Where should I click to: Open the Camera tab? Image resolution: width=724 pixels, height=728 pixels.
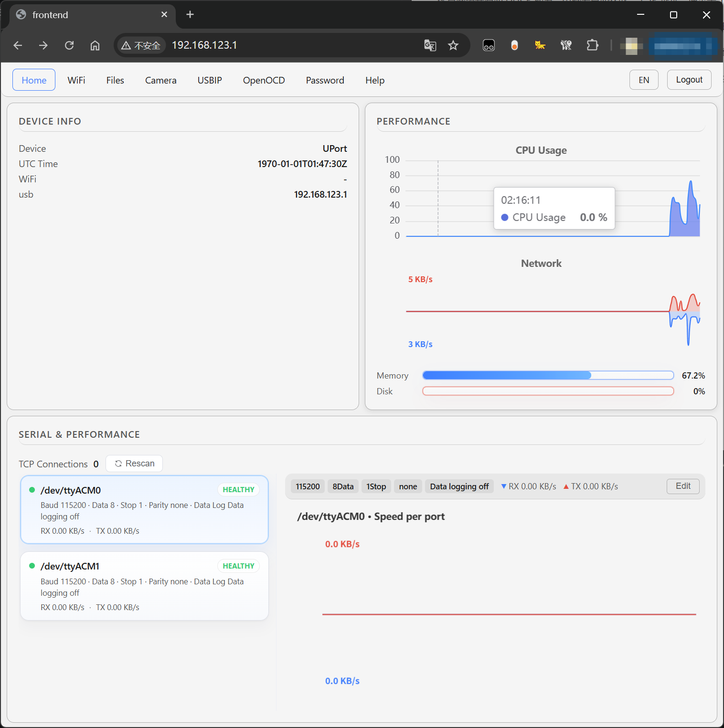161,80
